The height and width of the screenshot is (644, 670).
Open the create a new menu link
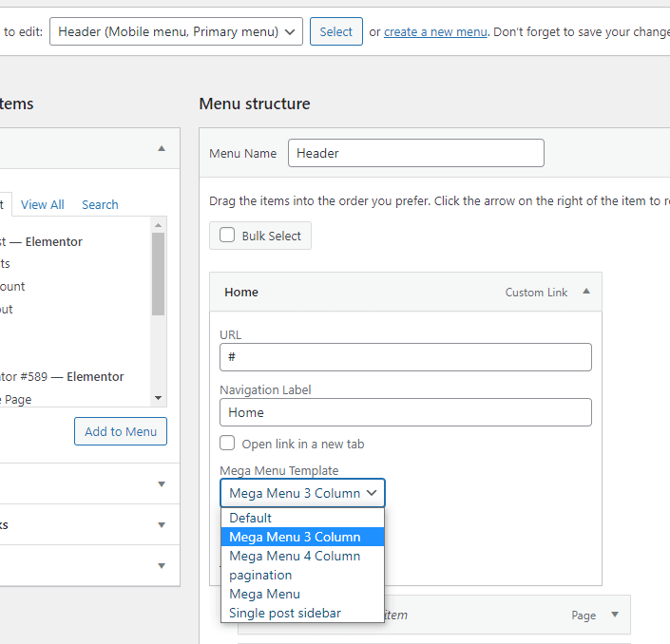[x=434, y=31]
